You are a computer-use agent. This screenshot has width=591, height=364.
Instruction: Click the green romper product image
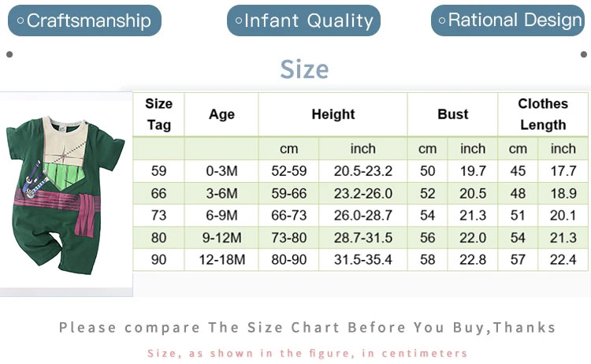tap(66, 193)
